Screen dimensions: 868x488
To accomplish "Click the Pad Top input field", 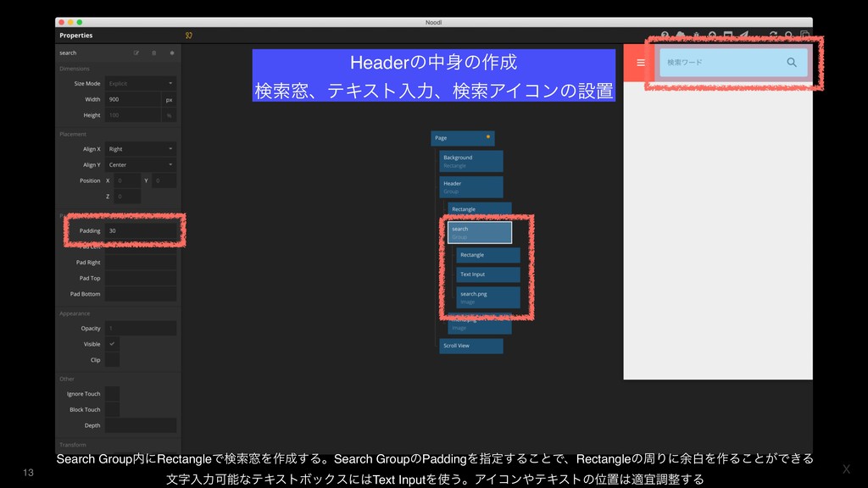I will tap(141, 278).
